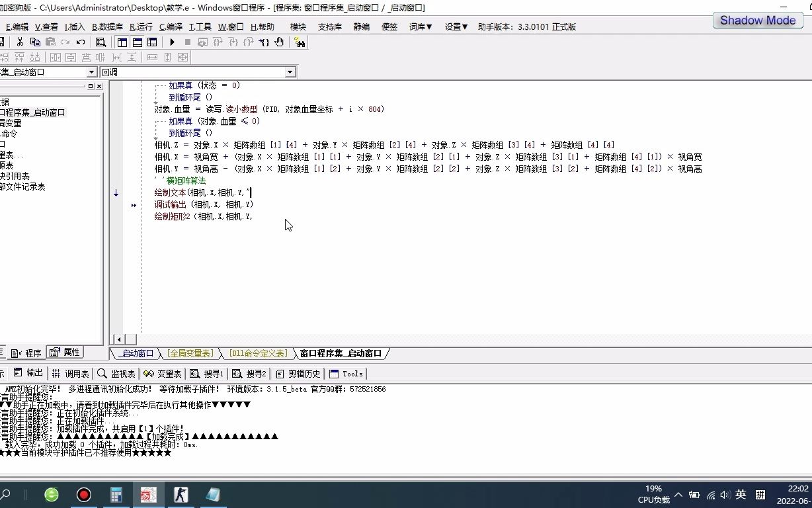Screen dimensions: 812x508
Task: Open the Counter-Strike icon on taskbar
Action: pos(181,495)
